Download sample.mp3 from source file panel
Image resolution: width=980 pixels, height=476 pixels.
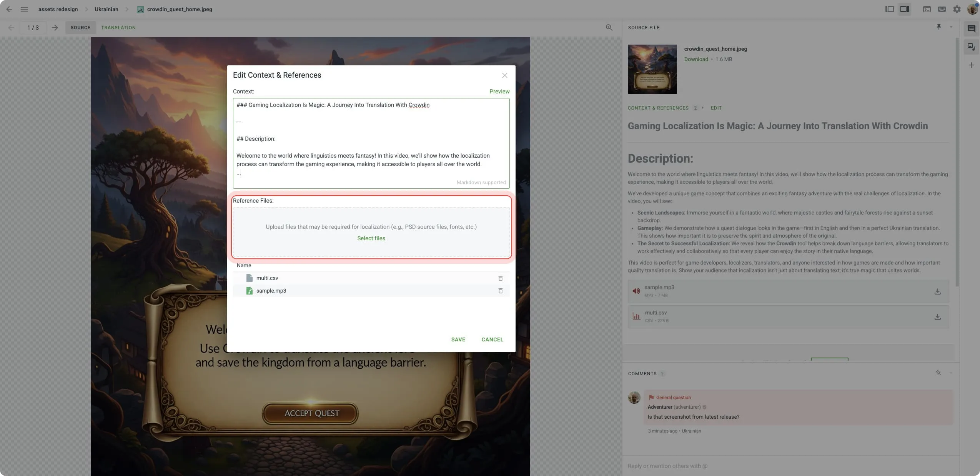click(x=937, y=291)
